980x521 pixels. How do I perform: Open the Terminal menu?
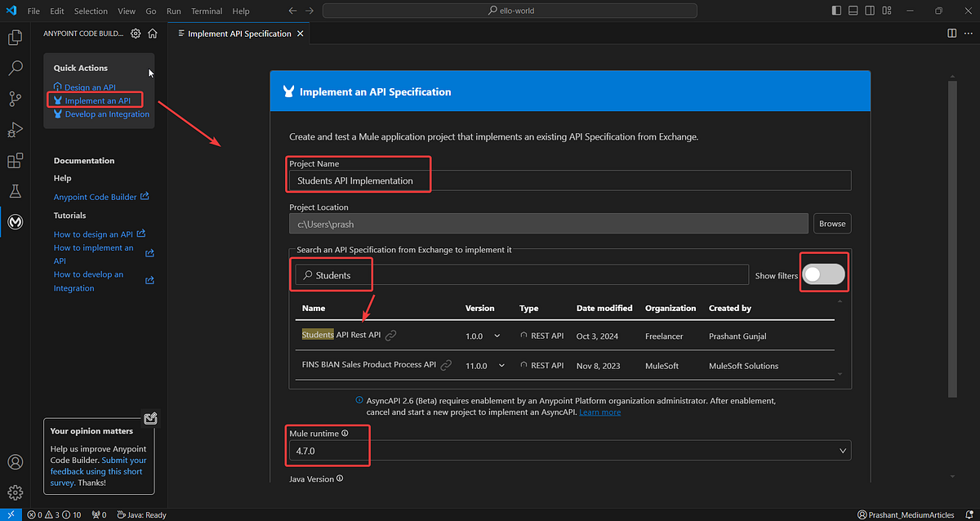pyautogui.click(x=206, y=11)
